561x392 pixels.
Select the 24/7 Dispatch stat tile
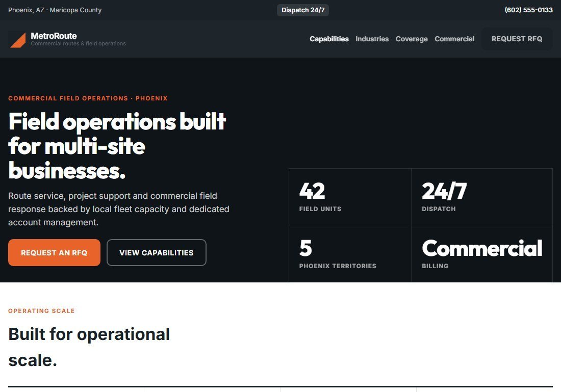point(482,197)
